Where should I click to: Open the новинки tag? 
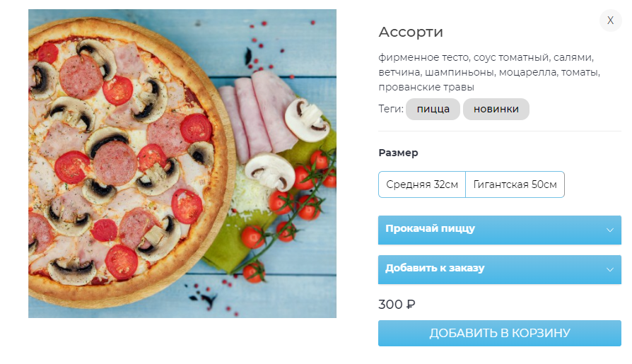tap(496, 110)
